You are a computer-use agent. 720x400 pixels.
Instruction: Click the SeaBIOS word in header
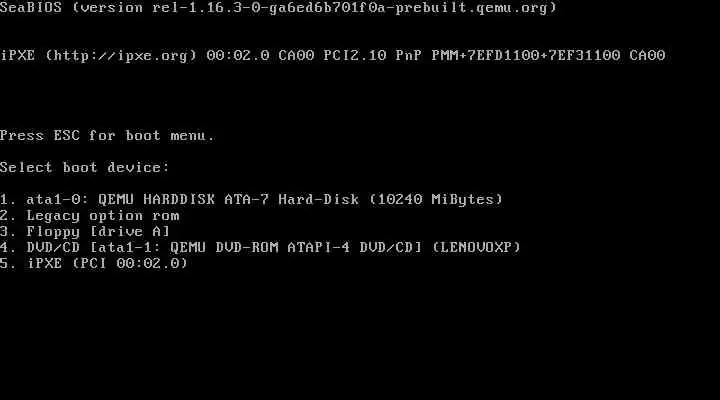click(31, 8)
